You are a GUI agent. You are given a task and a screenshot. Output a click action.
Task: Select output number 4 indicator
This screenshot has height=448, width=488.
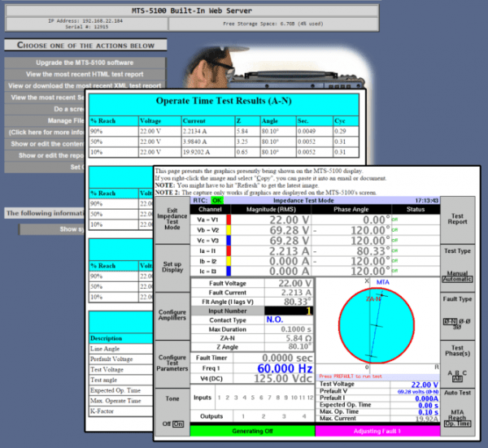(304, 416)
